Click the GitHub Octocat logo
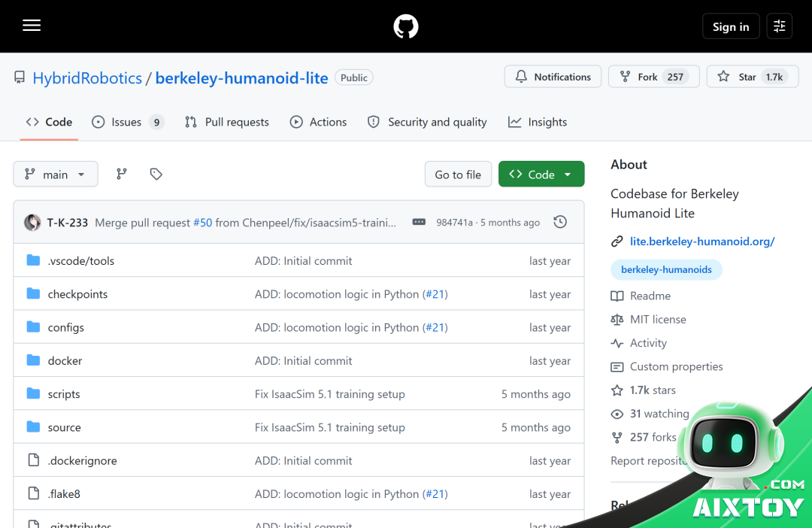The image size is (812, 528). (406, 26)
